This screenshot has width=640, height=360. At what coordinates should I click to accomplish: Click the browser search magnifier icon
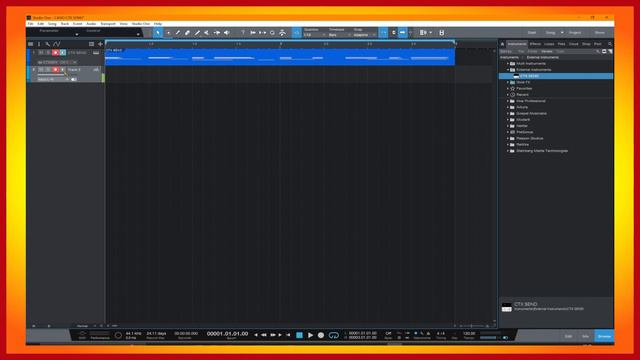pos(610,44)
